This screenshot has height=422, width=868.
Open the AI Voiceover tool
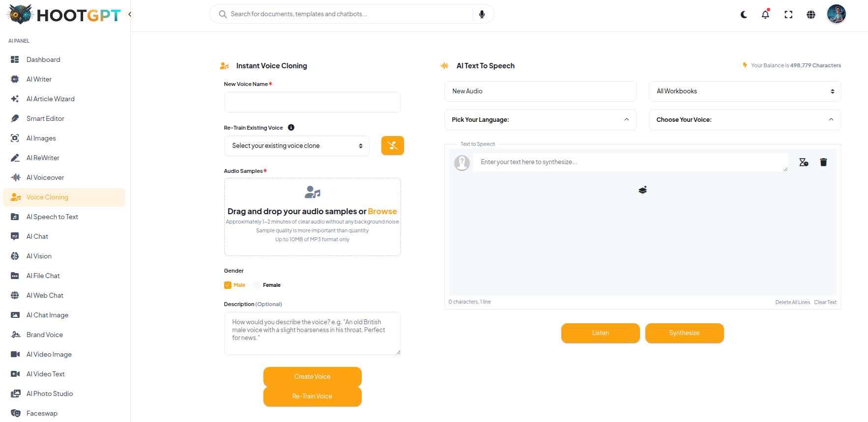[43, 177]
